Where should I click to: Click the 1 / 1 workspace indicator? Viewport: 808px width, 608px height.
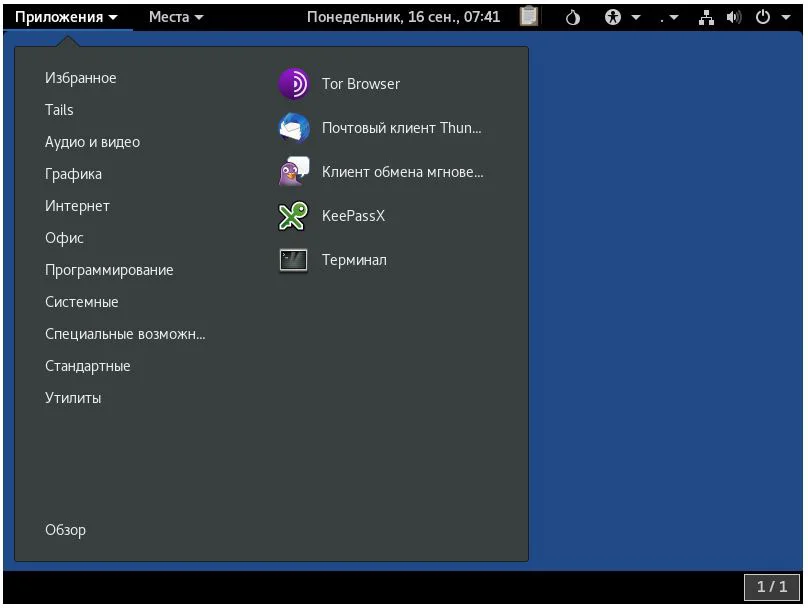(771, 587)
